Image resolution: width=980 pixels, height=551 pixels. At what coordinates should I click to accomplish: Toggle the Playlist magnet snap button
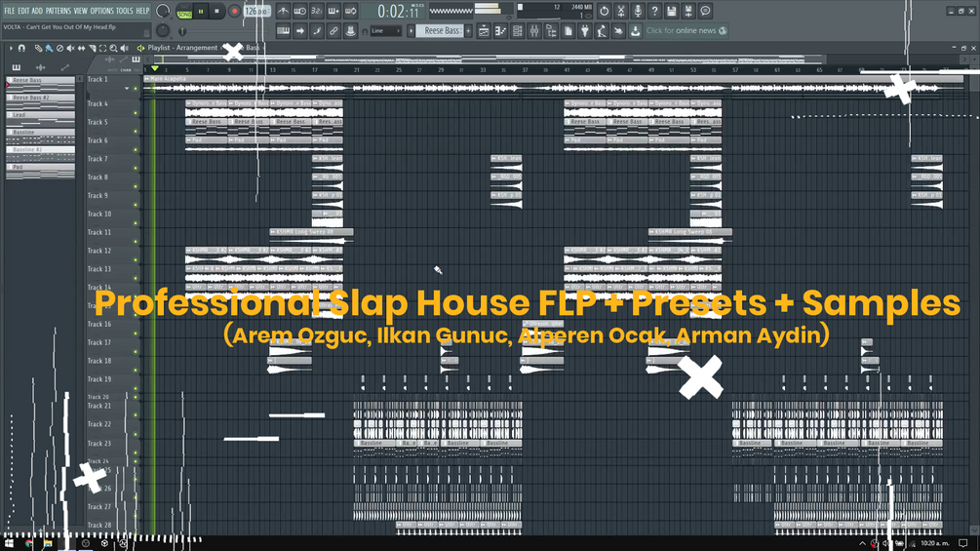click(x=21, y=48)
